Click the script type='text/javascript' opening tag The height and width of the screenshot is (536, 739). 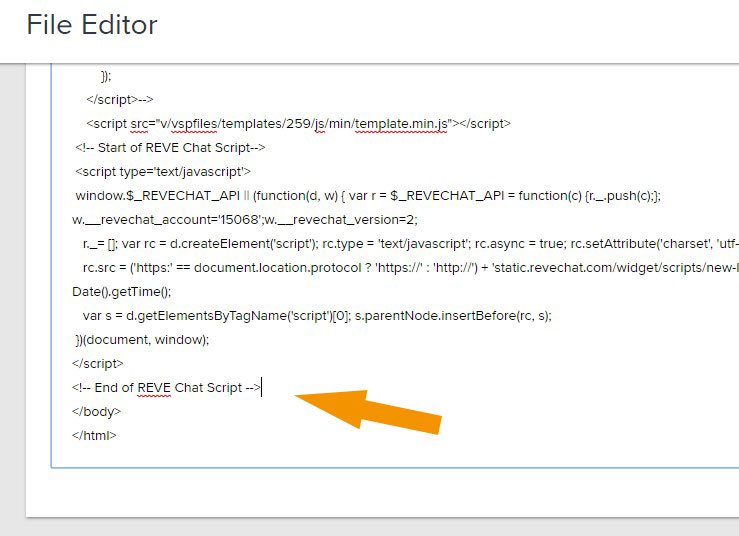click(x=162, y=171)
